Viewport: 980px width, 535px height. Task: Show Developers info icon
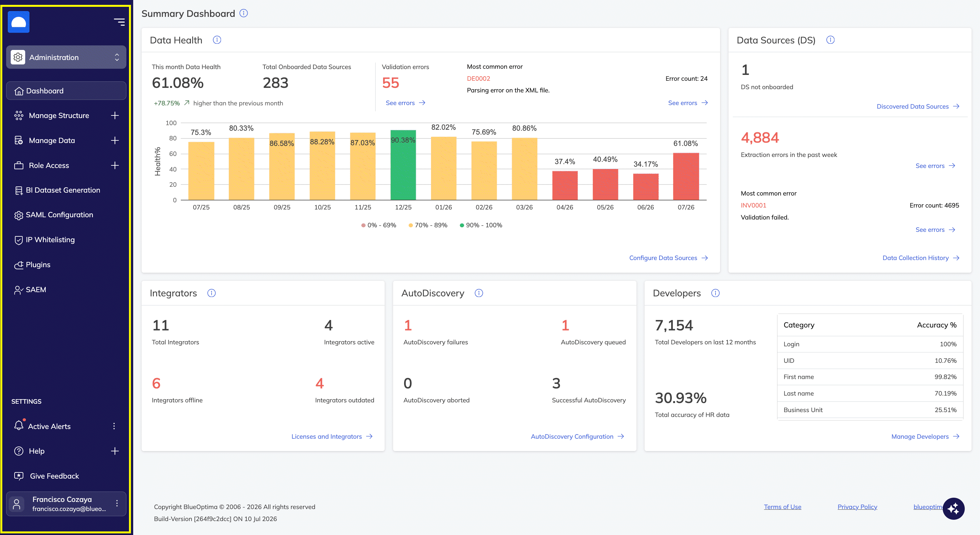(x=715, y=293)
